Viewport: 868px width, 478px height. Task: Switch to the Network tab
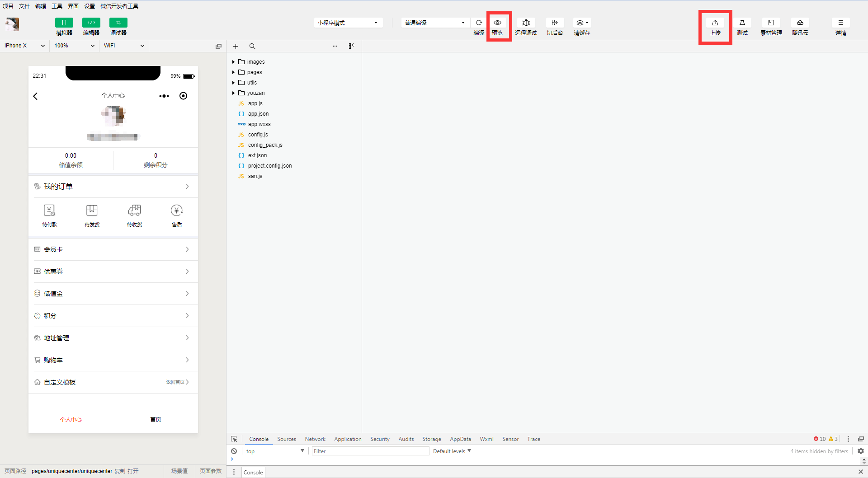[315, 439]
